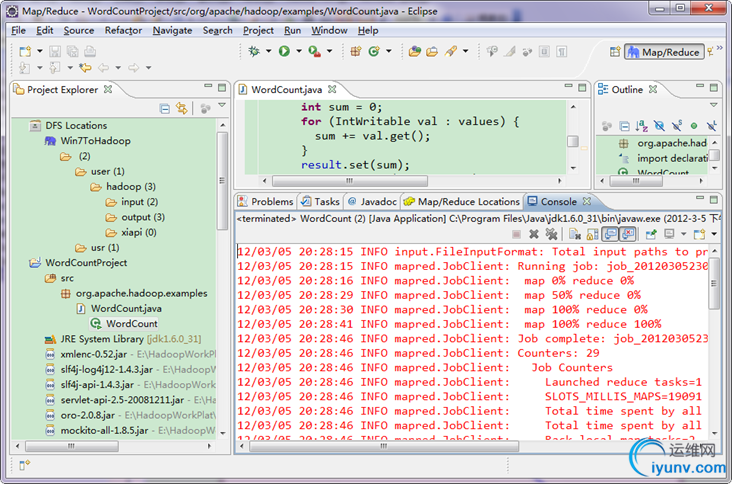Viewport: 732px width, 484px height.
Task: Click the Map/Reduce perspective button
Action: [664, 52]
